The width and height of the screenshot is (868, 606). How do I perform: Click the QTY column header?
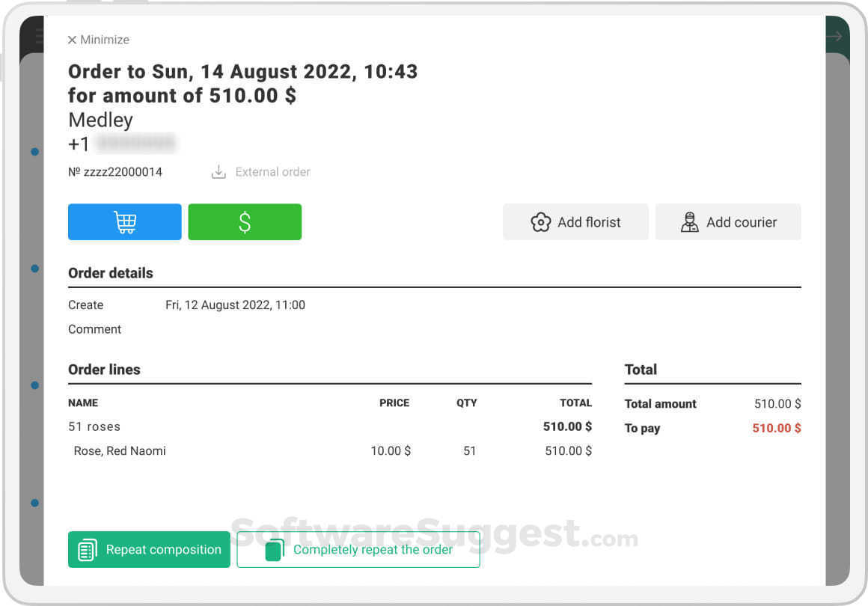466,403
